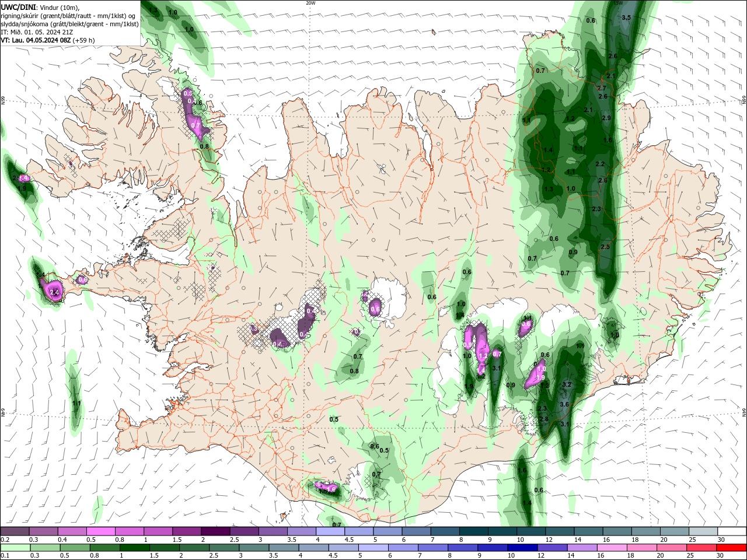Select dark teal top swatch between 8 and 9
Screen dimensions: 747x560
(x=473, y=531)
